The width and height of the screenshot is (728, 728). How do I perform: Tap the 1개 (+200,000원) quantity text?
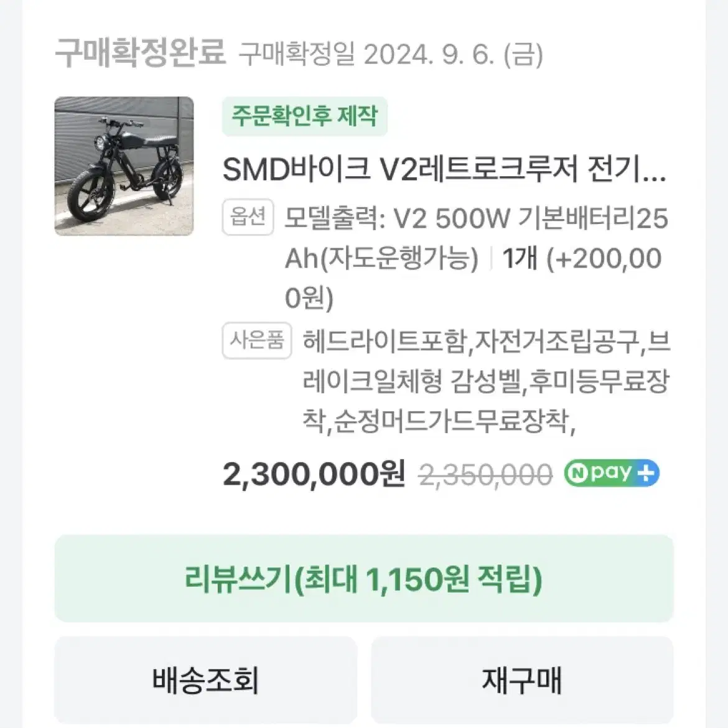pyautogui.click(x=582, y=278)
